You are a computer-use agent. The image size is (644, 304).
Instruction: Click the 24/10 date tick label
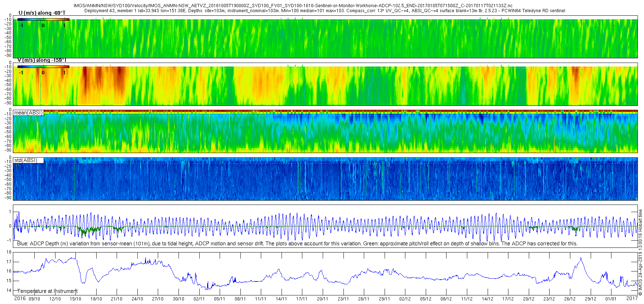pyautogui.click(x=137, y=299)
